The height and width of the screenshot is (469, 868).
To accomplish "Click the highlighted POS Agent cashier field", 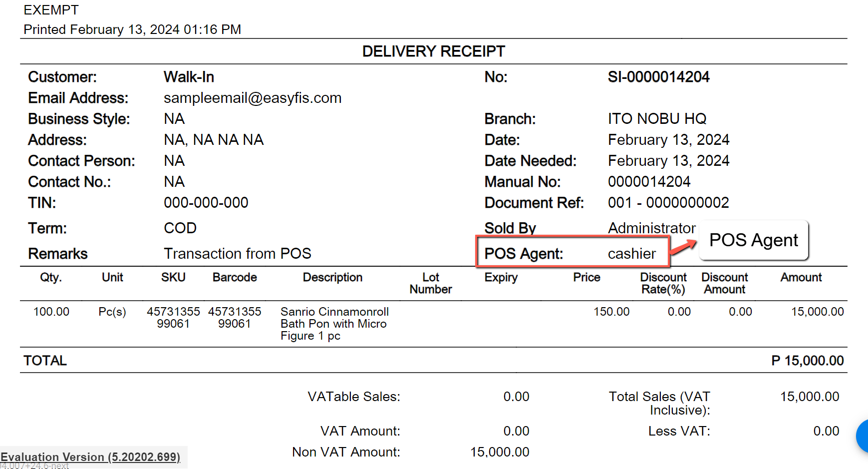I will click(573, 252).
